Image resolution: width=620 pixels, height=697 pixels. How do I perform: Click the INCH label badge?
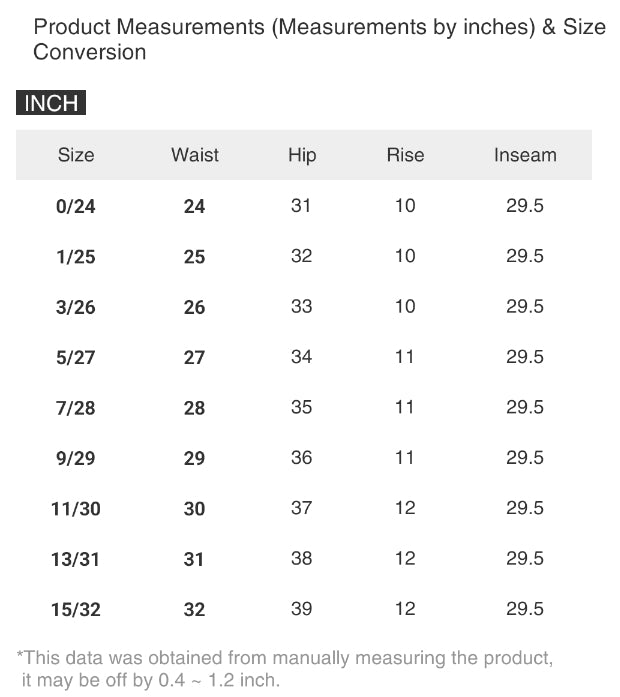(51, 104)
